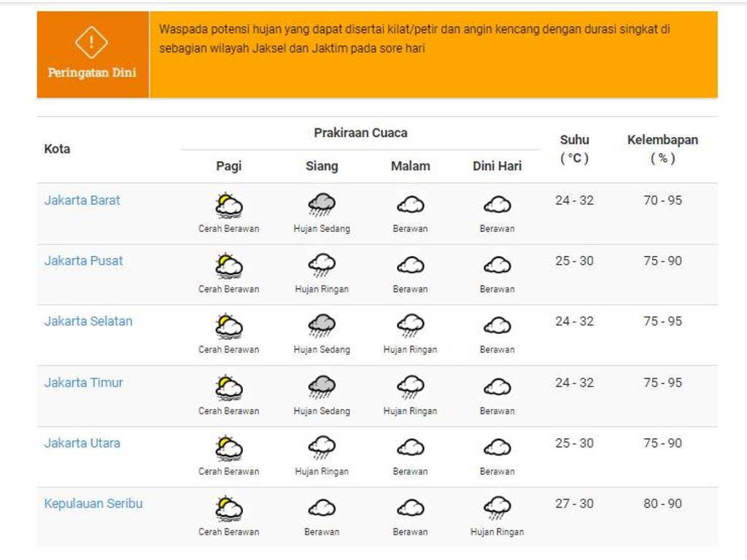Click the Peringatan Dini warning icon
The width and height of the screenshot is (747, 560).
click(x=91, y=42)
